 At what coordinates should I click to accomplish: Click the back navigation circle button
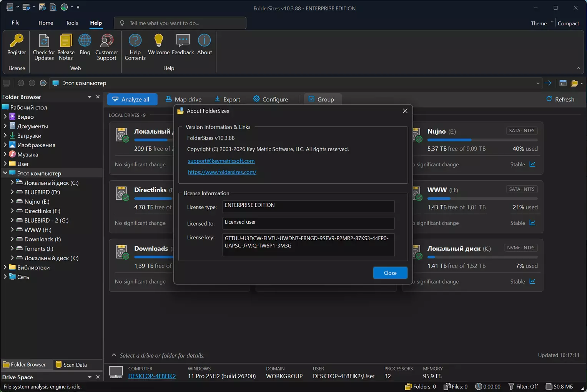21,83
